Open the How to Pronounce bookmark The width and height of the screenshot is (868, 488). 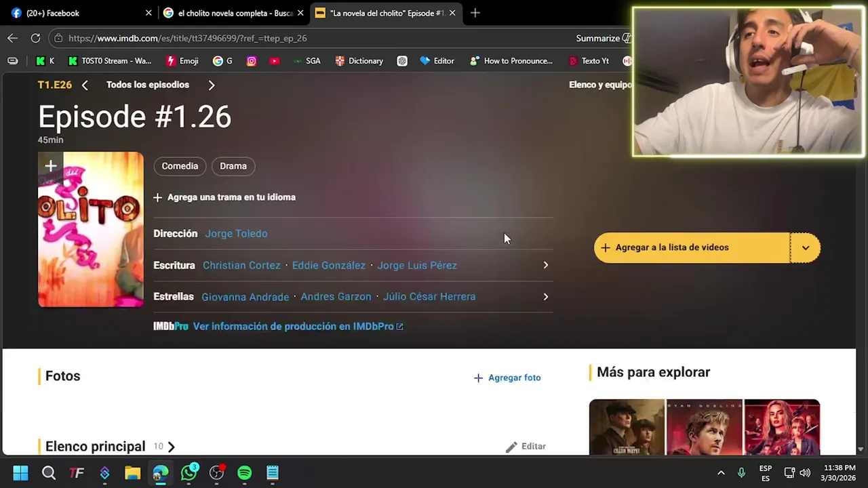click(511, 61)
